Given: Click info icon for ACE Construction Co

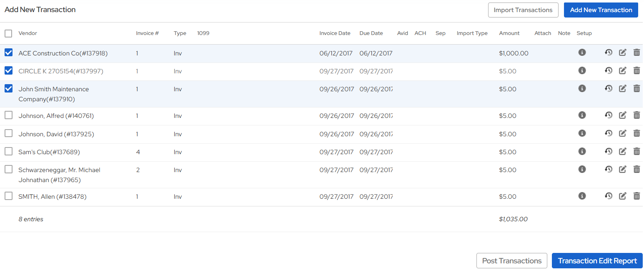Looking at the screenshot, I should pyautogui.click(x=582, y=52).
